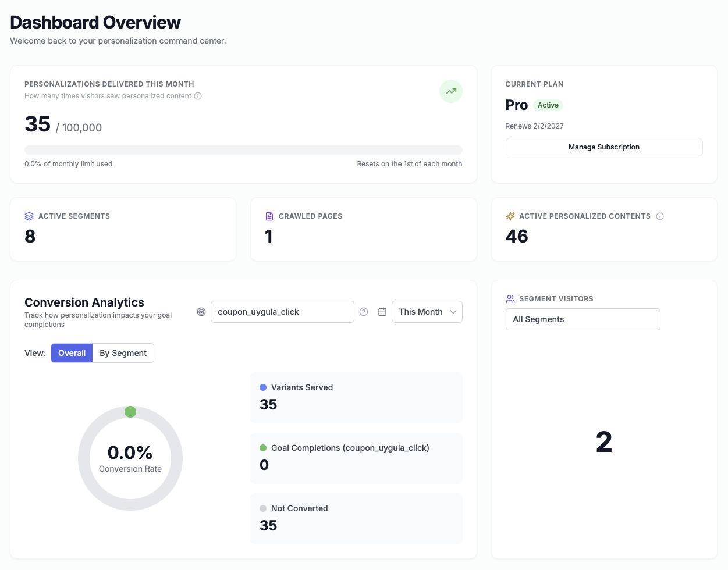Click the info icon beside Active Personalized Contents

(x=660, y=216)
